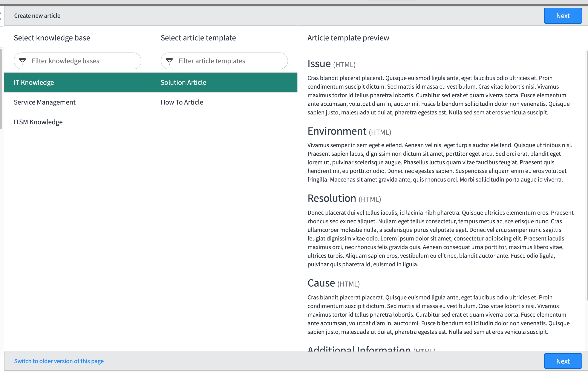588x373 pixels.
Task: Click the funnel icon in the knowledge bases filter
Action: coord(23,61)
